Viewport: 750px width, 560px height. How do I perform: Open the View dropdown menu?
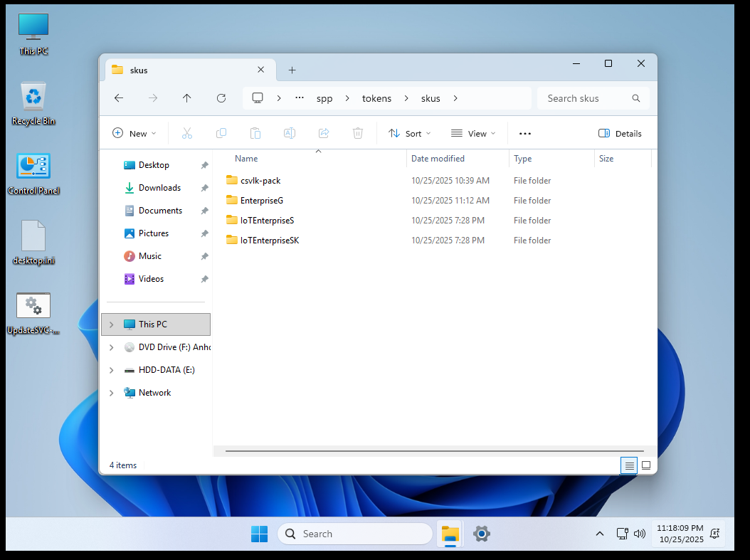point(473,134)
